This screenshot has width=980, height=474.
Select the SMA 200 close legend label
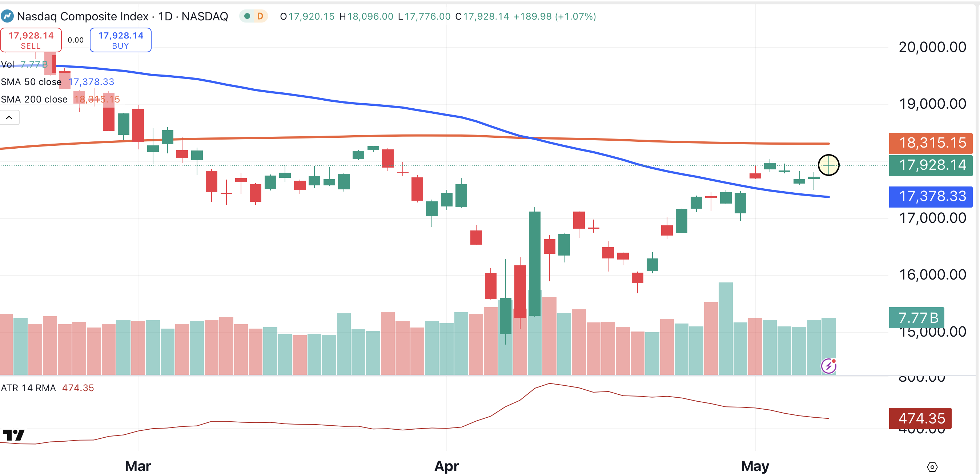[34, 99]
